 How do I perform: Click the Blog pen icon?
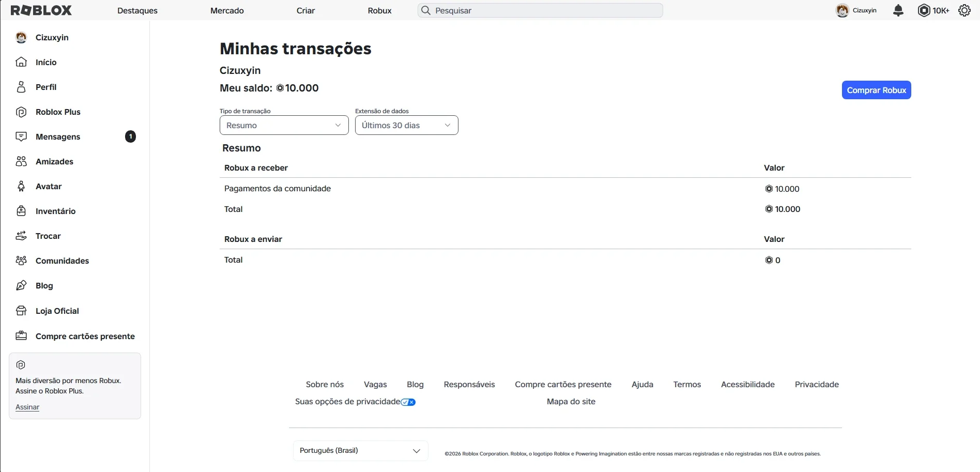tap(21, 285)
